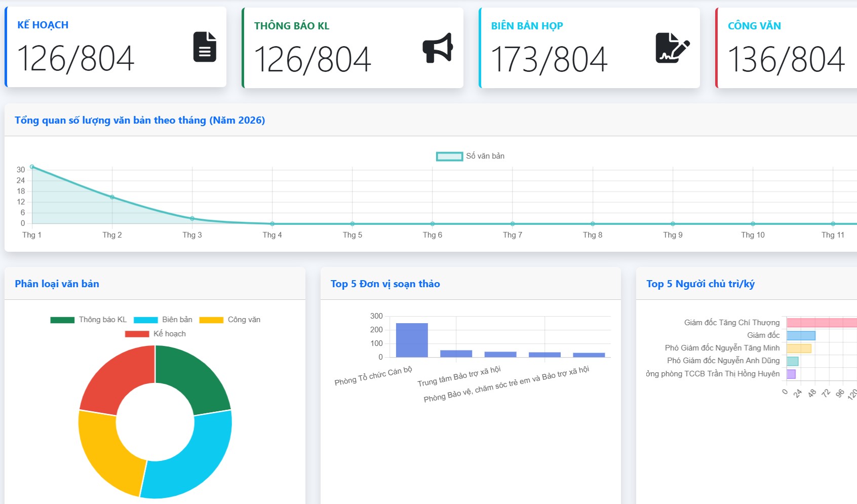Open the Công văn card title
The width and height of the screenshot is (857, 504).
click(754, 26)
